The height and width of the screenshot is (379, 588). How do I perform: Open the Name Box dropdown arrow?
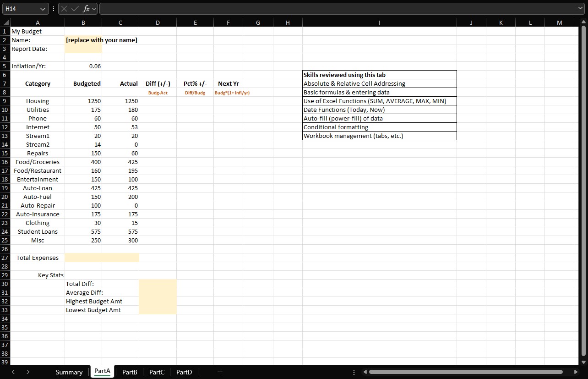click(x=42, y=9)
